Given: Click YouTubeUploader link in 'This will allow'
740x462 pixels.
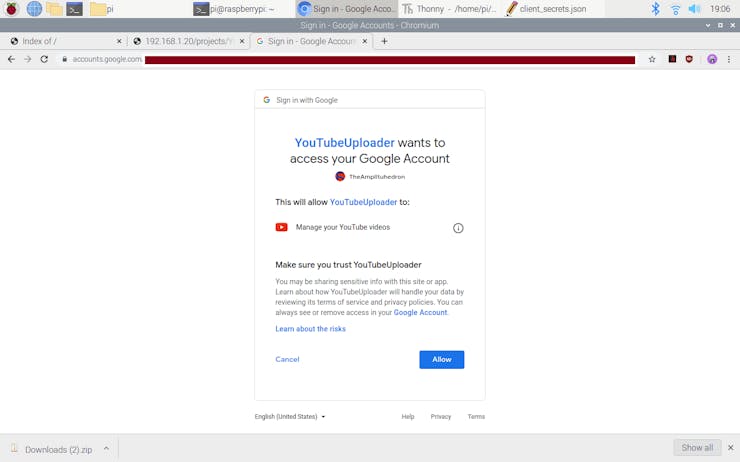Looking at the screenshot, I should pos(363,202).
